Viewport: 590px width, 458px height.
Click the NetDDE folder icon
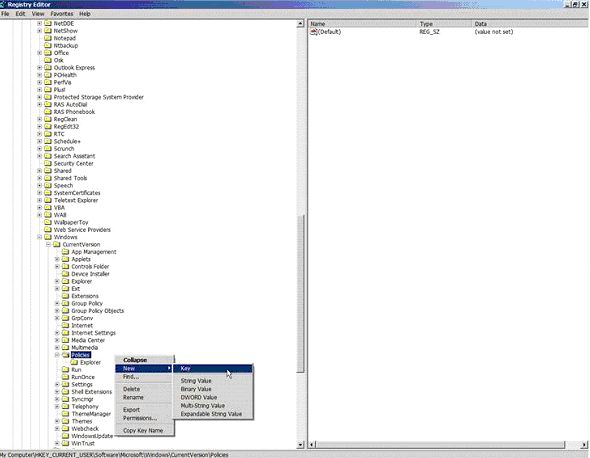click(x=48, y=23)
